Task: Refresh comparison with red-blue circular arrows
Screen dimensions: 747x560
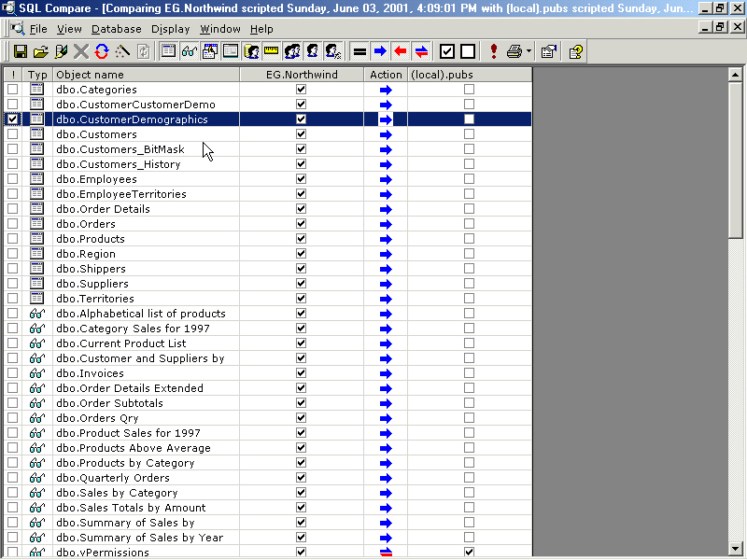Action: coord(102,51)
